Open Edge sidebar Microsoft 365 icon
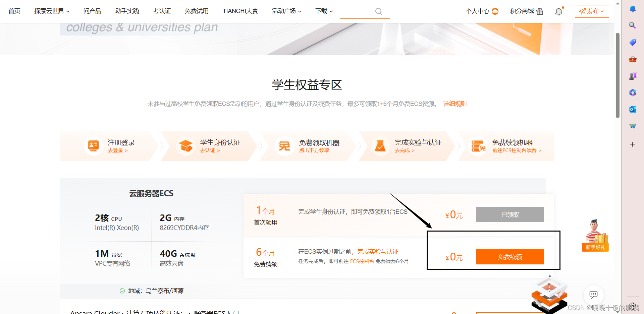This screenshot has width=644, height=314. pyautogui.click(x=633, y=92)
